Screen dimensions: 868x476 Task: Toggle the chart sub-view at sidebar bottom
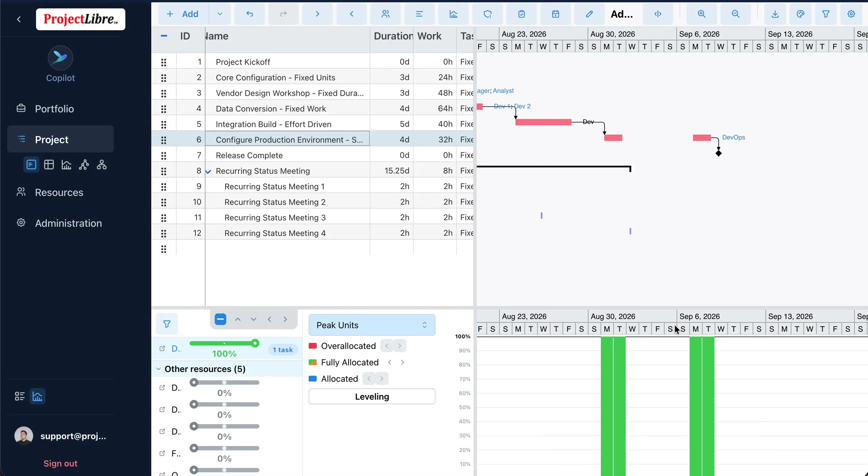pyautogui.click(x=37, y=396)
